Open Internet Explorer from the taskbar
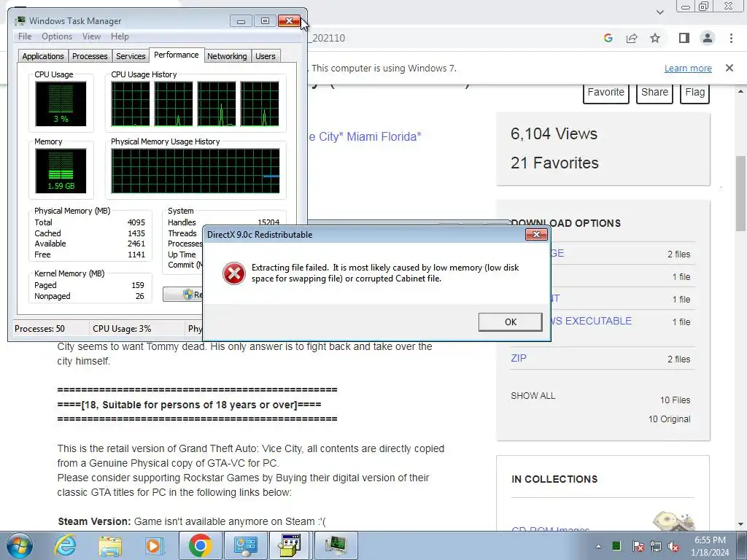 65,545
